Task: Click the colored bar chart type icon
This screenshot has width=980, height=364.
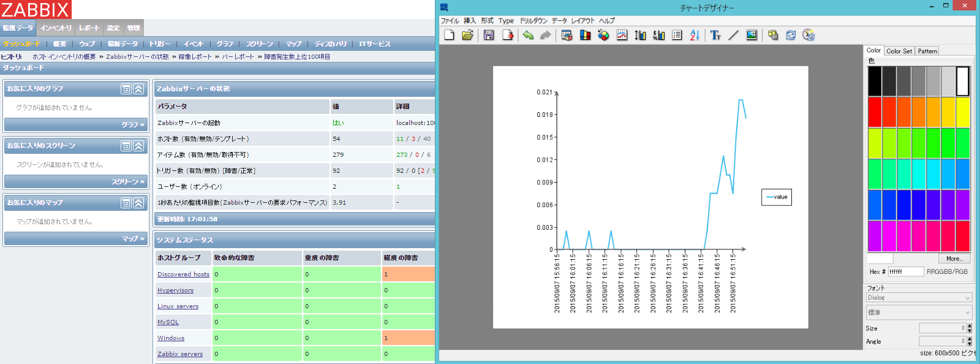Action: point(586,35)
